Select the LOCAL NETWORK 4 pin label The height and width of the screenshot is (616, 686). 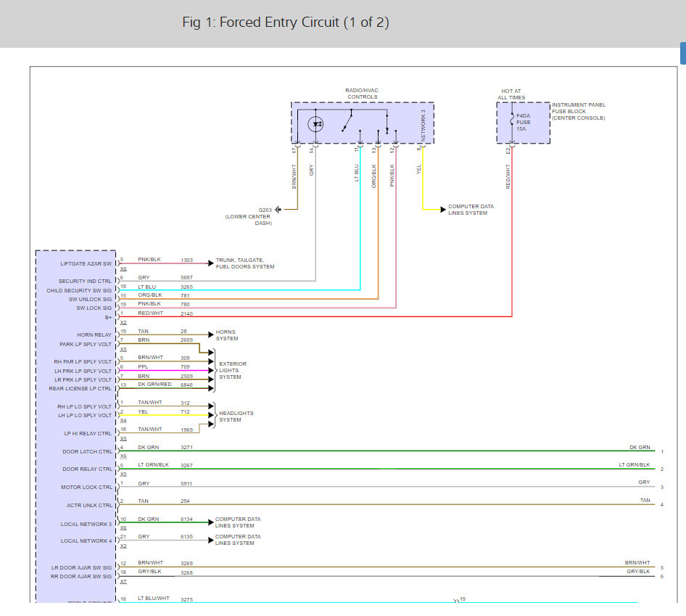pyautogui.click(x=86, y=541)
